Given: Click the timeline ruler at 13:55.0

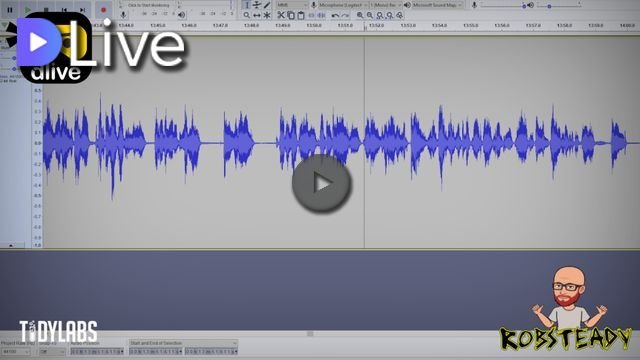Looking at the screenshot, I should [471, 25].
